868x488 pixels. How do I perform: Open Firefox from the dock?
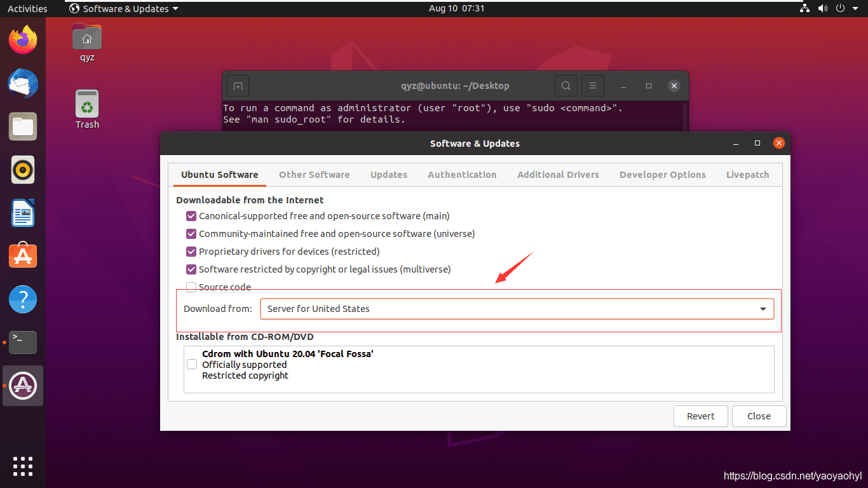click(23, 39)
